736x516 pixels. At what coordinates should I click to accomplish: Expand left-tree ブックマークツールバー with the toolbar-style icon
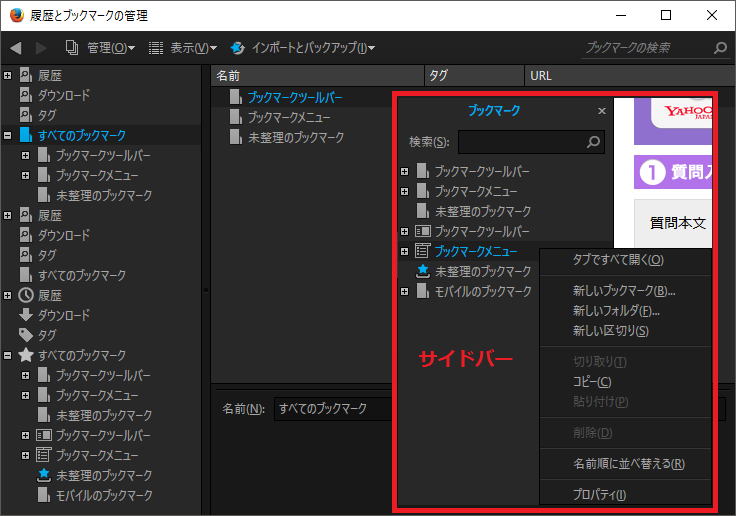[x=25, y=435]
